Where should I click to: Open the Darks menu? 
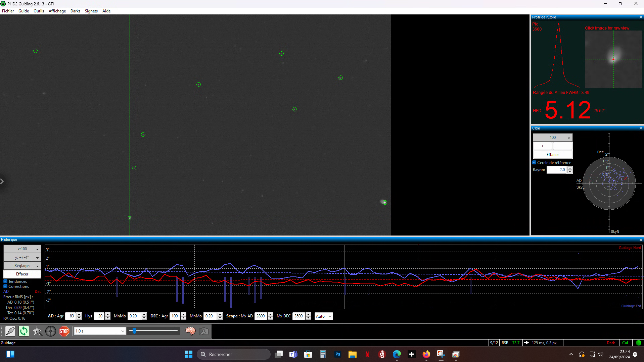tap(75, 11)
